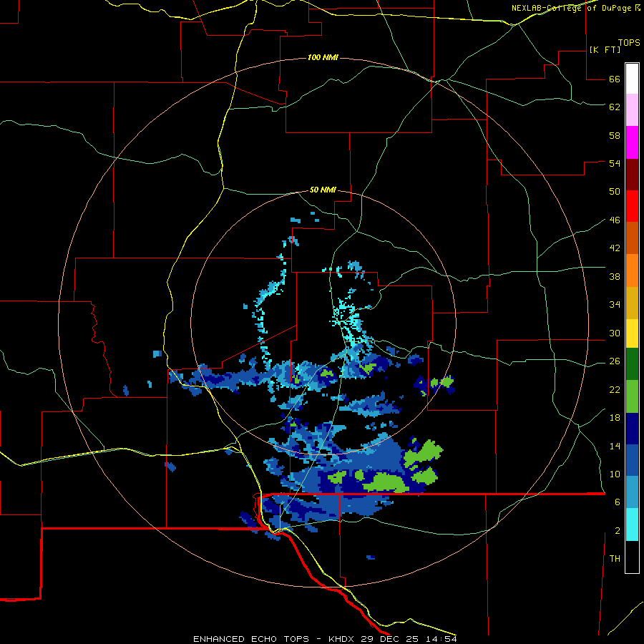The width and height of the screenshot is (644, 644).
Task: Click the dark green legend swatch
Action: (x=632, y=364)
